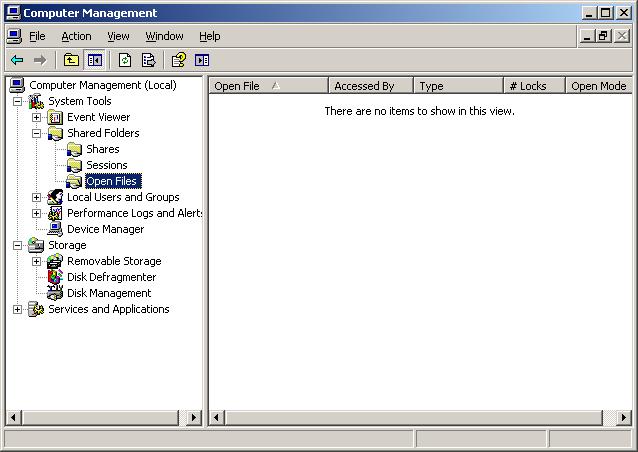This screenshot has width=638, height=452.
Task: Click the Refresh toolbar icon
Action: click(125, 60)
